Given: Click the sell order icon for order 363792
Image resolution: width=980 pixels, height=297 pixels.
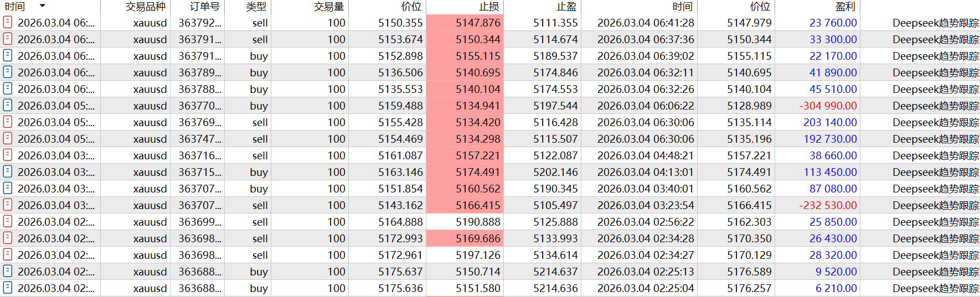Looking at the screenshot, I should [x=8, y=22].
